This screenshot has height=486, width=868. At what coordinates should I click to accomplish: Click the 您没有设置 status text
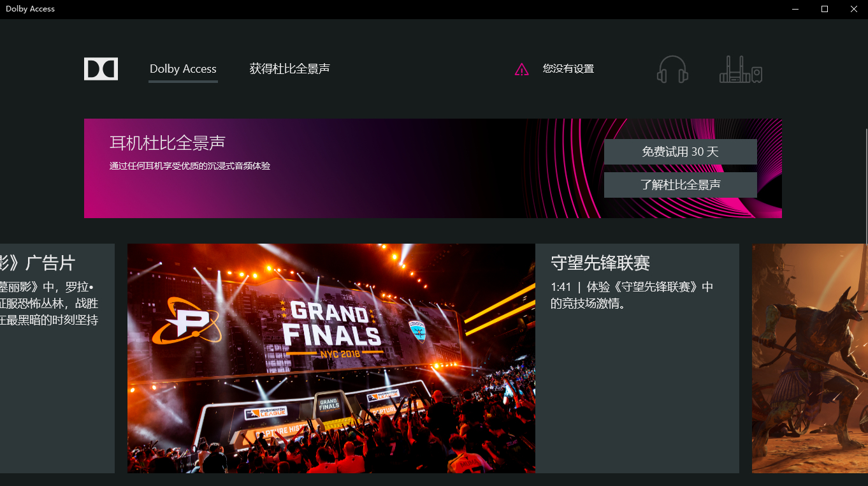568,69
